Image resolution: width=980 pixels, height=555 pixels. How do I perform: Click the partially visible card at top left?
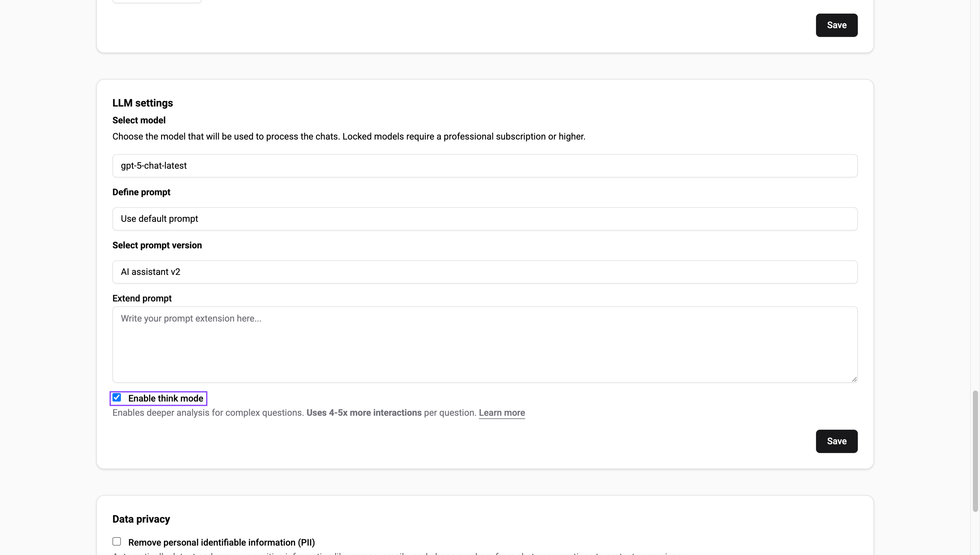157,1
